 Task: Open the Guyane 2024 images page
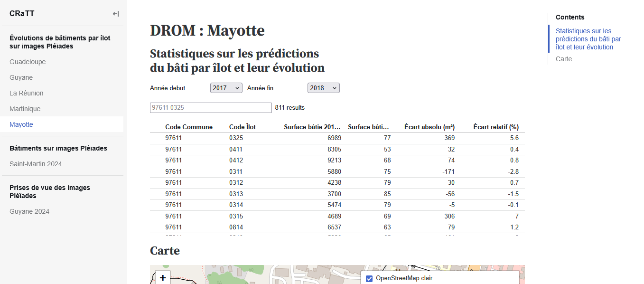pos(29,211)
